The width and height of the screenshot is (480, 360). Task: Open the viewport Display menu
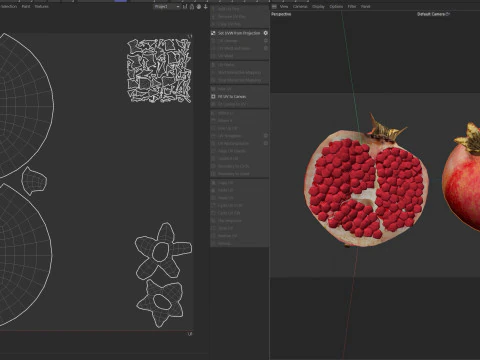click(x=318, y=6)
